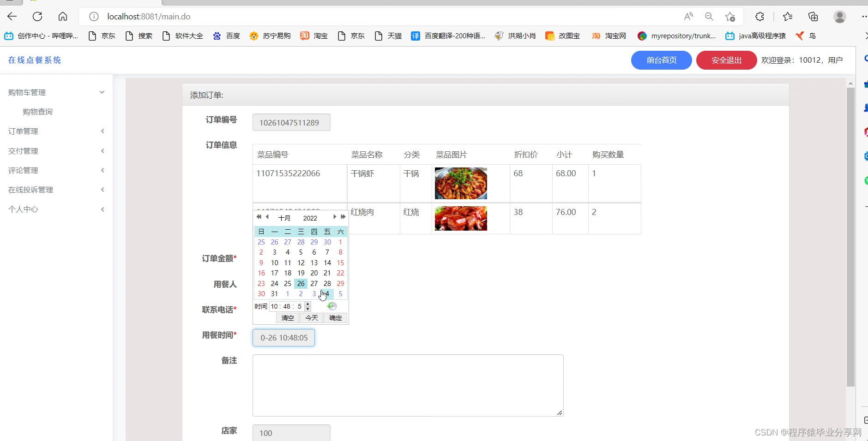Confirm date with 确定 button
The image size is (868, 441).
pyautogui.click(x=336, y=318)
